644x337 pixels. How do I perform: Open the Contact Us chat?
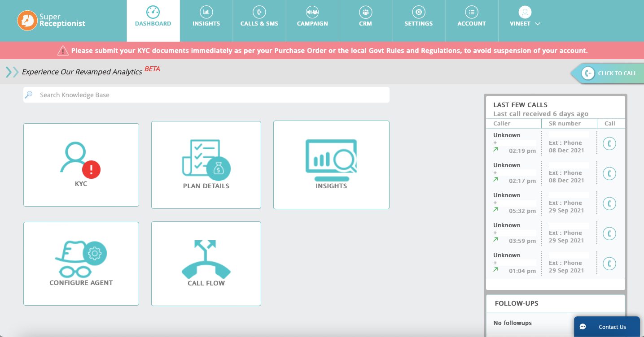(x=606, y=327)
